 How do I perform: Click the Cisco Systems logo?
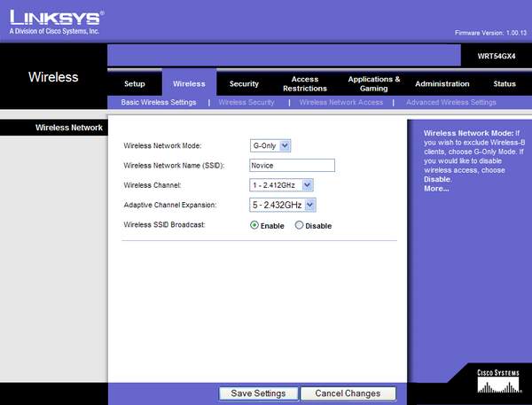497,382
